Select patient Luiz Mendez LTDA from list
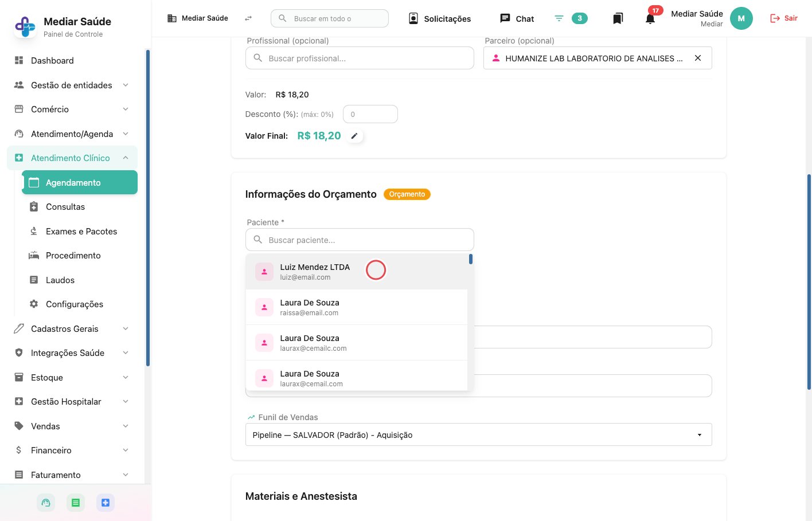 pyautogui.click(x=357, y=272)
